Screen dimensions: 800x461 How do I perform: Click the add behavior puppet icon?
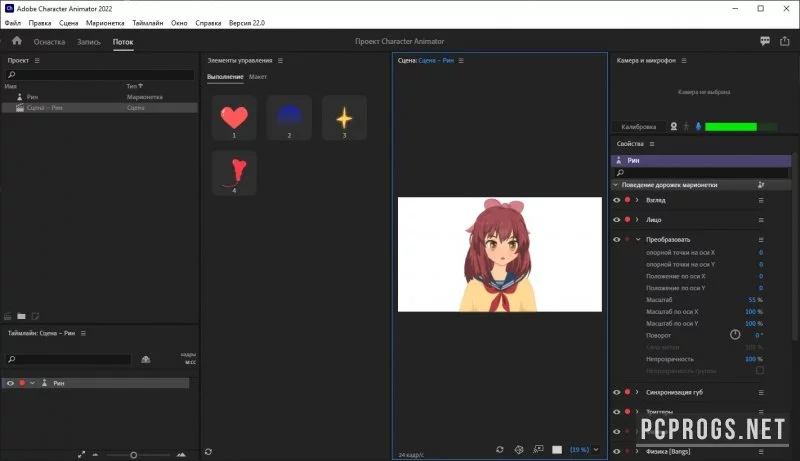pyautogui.click(x=761, y=185)
